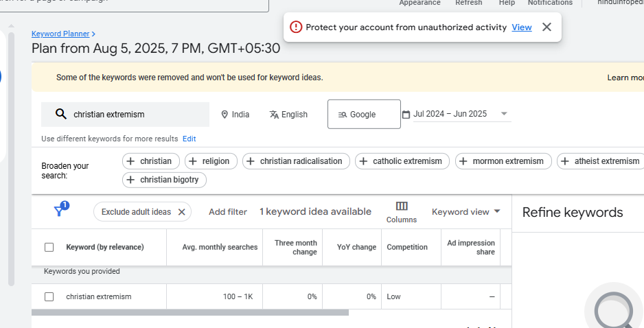Click the left panel vertical scrollbar

[x=11, y=159]
